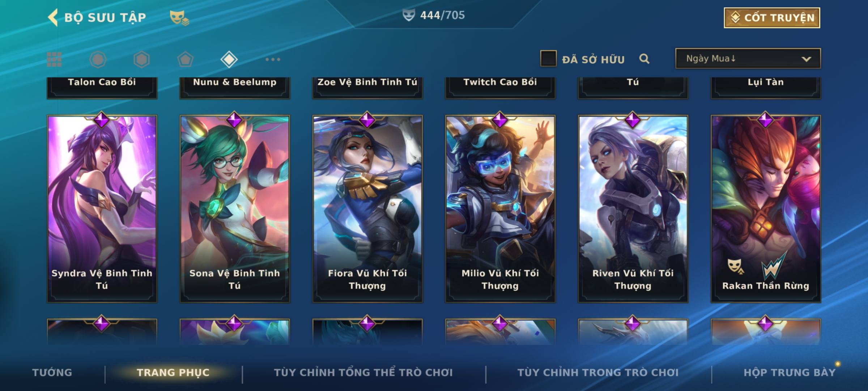Open the masks and coins icon
The width and height of the screenshot is (868, 391).
(x=179, y=17)
